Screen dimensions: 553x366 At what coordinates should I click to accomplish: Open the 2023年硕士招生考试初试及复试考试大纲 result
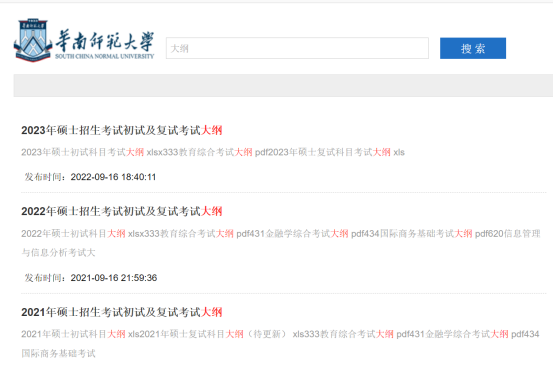tap(122, 130)
